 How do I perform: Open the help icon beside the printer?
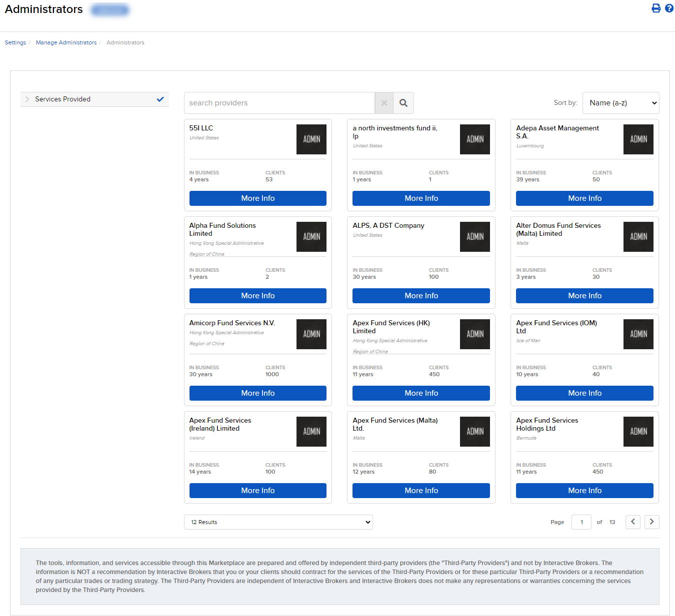[669, 8]
